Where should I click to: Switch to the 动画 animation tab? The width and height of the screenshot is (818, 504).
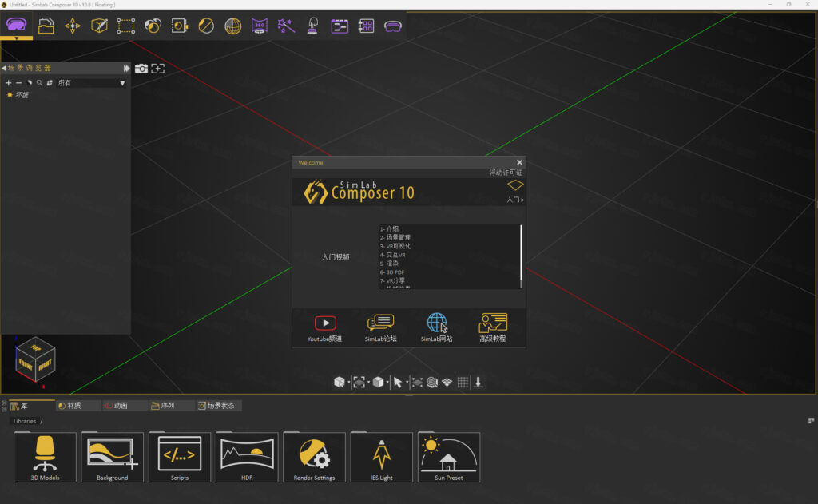click(125, 406)
